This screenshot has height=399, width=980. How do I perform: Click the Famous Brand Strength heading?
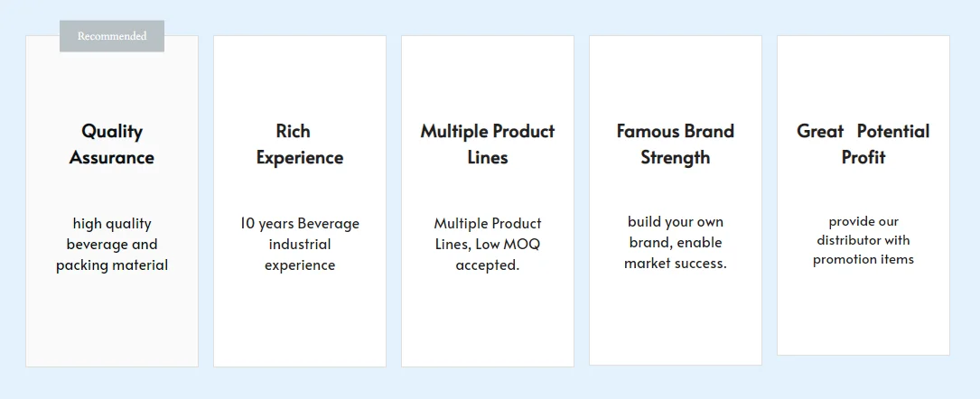(x=676, y=144)
